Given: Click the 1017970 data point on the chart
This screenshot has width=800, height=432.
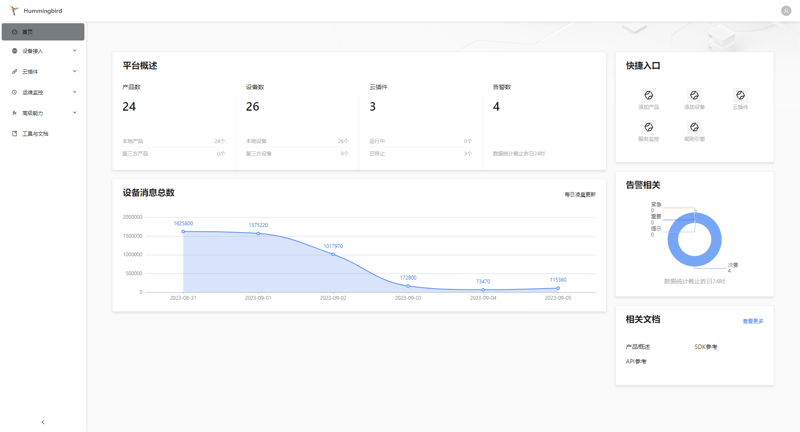Looking at the screenshot, I should click(x=333, y=254).
